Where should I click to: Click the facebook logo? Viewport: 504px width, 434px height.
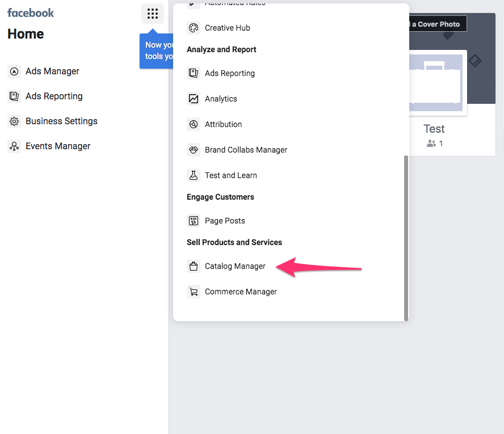(31, 13)
